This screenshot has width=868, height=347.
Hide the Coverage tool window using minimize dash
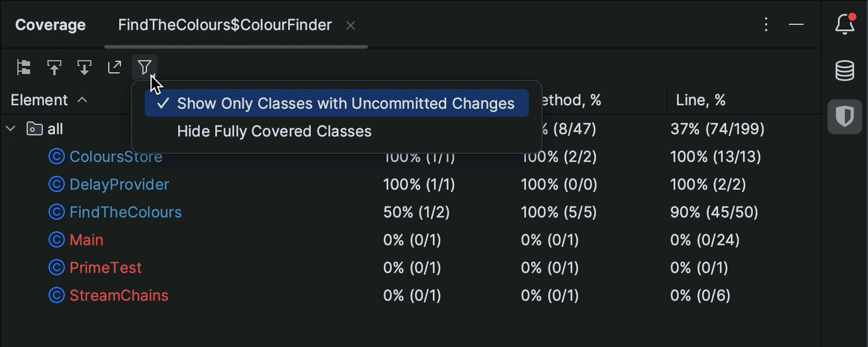(x=796, y=24)
